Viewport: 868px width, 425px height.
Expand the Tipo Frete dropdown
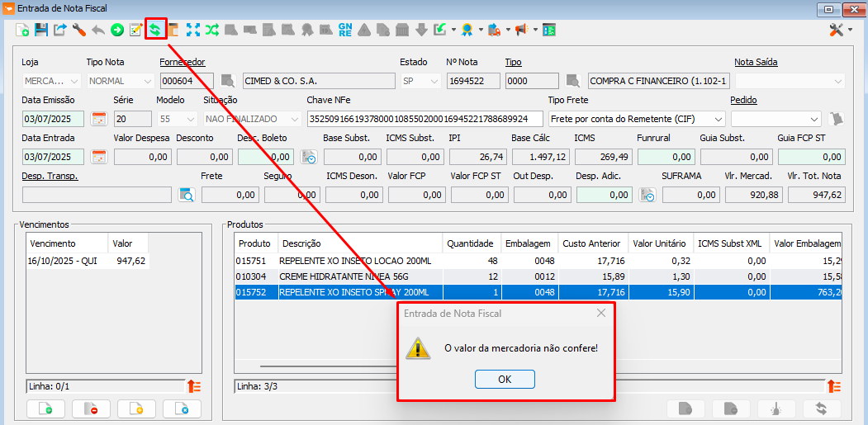tap(718, 119)
